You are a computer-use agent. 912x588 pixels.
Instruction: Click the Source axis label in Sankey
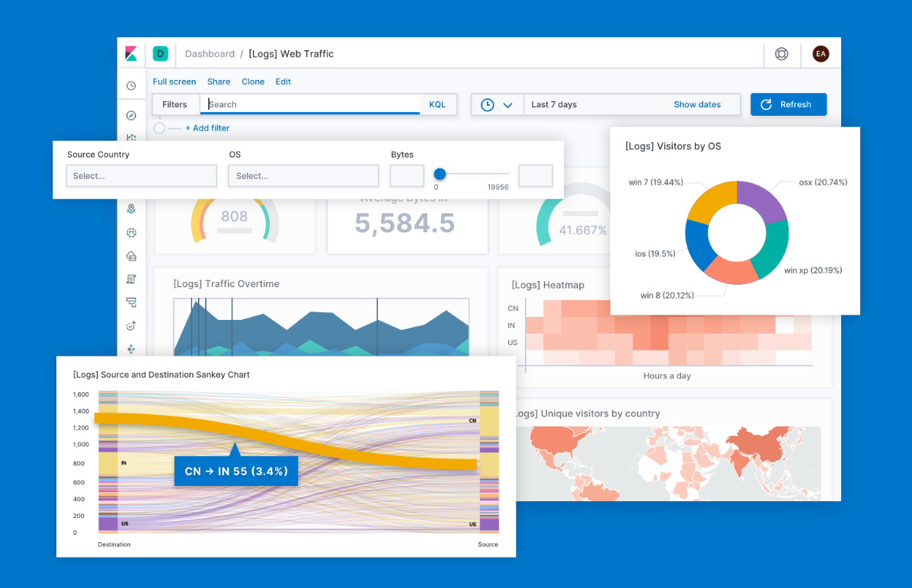pyautogui.click(x=488, y=545)
